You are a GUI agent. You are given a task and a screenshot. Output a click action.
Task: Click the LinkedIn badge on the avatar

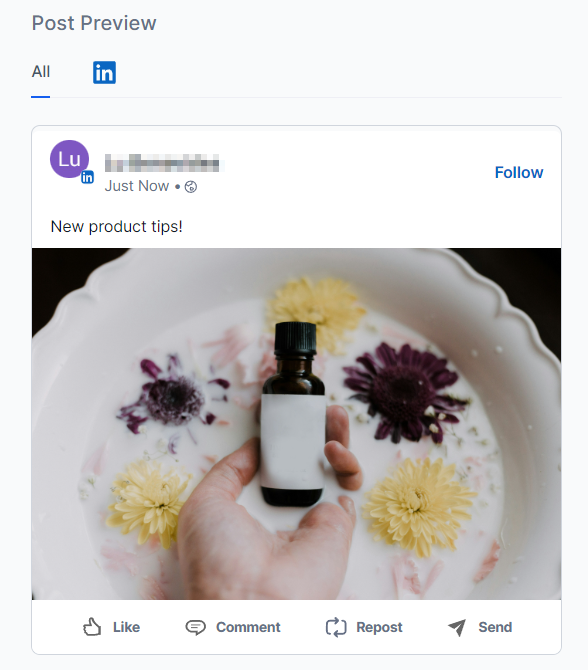pos(88,177)
